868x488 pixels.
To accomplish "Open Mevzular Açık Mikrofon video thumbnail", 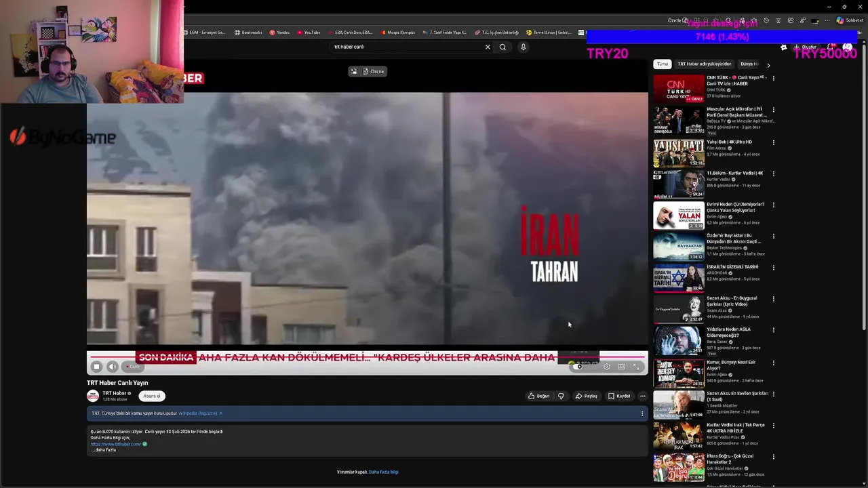I will [x=678, y=120].
